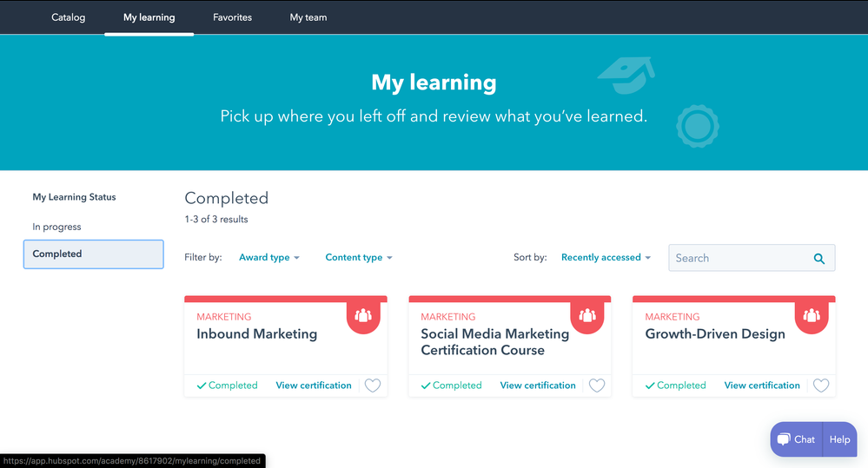
Task: Click the badge icon on Inbound Marketing card
Action: click(x=363, y=316)
